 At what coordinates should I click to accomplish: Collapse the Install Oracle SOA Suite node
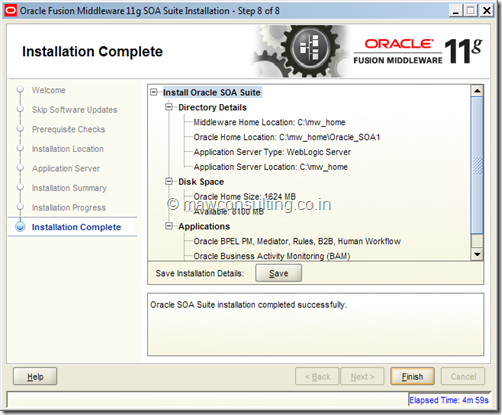point(154,92)
